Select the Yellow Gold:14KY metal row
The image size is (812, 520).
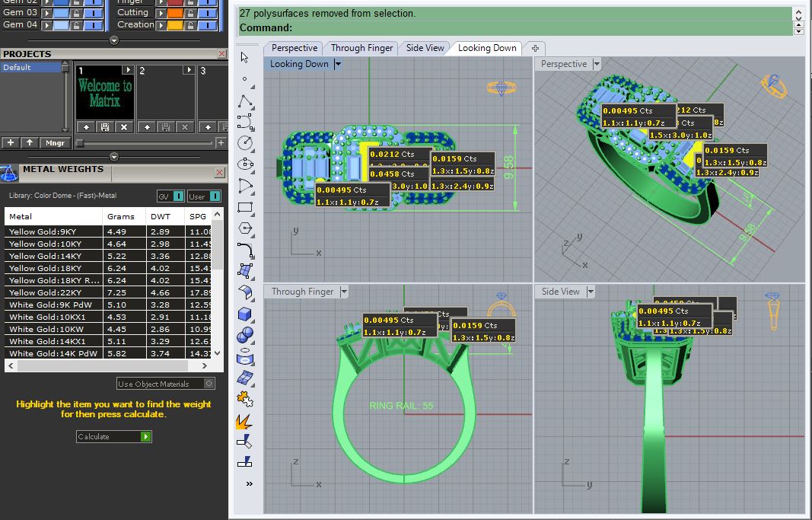(x=108, y=256)
